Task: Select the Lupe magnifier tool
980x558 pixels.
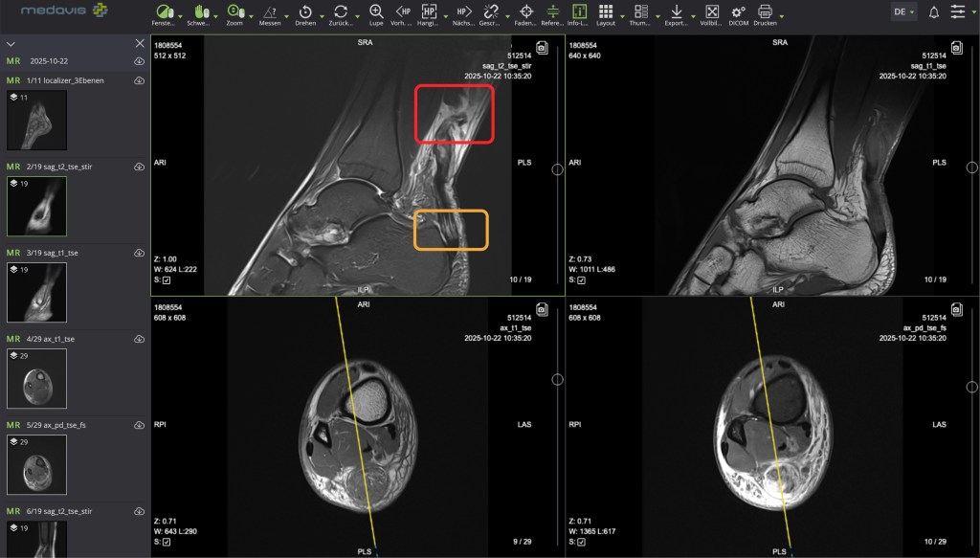Action: [376, 12]
